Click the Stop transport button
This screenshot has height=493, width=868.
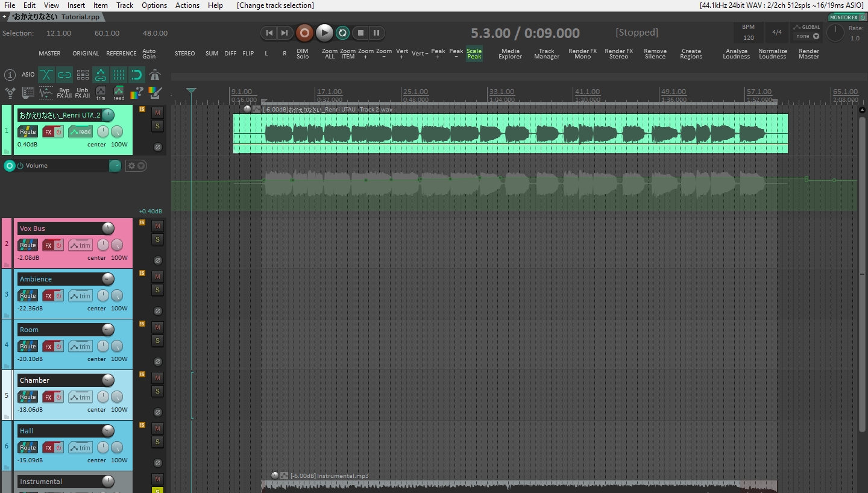point(360,33)
